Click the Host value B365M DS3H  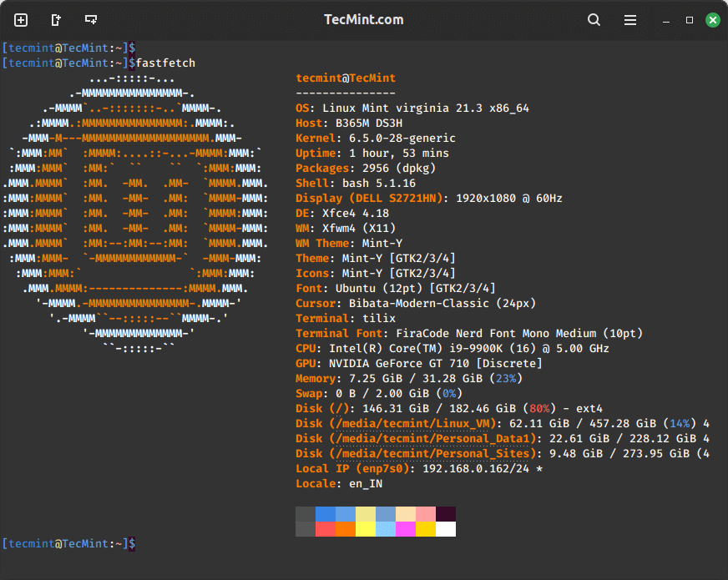369,124
